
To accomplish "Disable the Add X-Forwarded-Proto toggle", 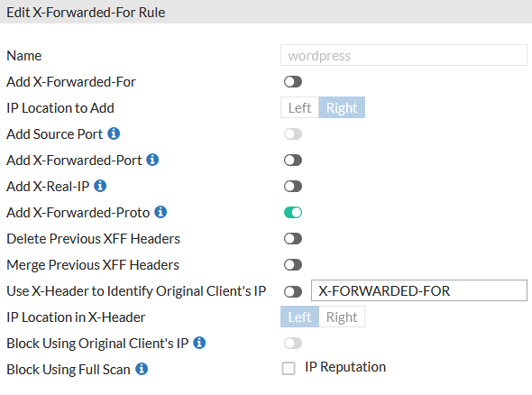I will coord(293,213).
